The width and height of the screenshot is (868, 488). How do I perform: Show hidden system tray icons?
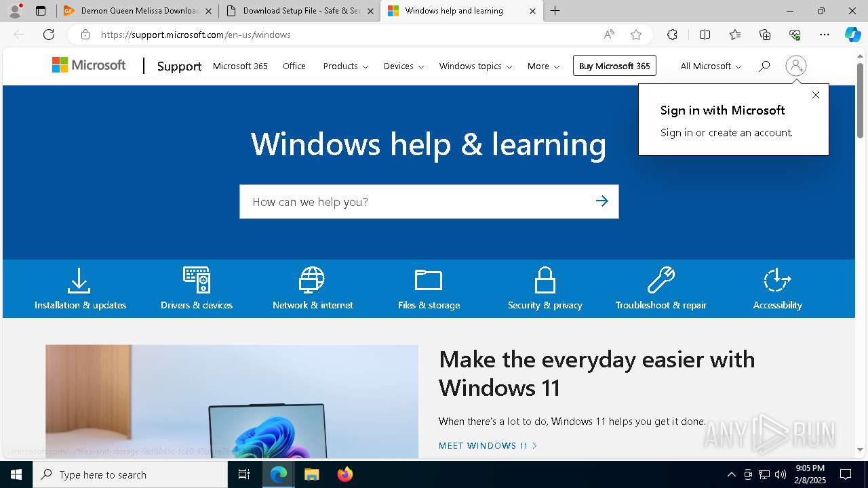tap(731, 474)
